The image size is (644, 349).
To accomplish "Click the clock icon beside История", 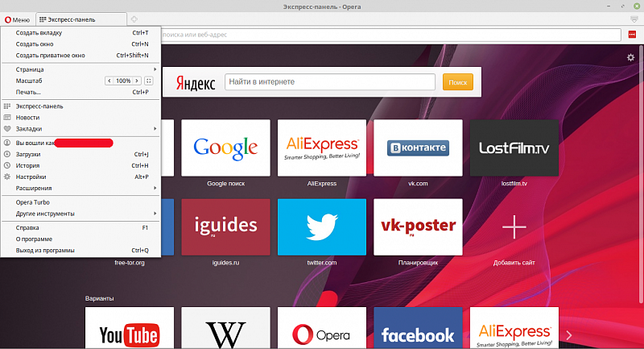I will point(7,166).
